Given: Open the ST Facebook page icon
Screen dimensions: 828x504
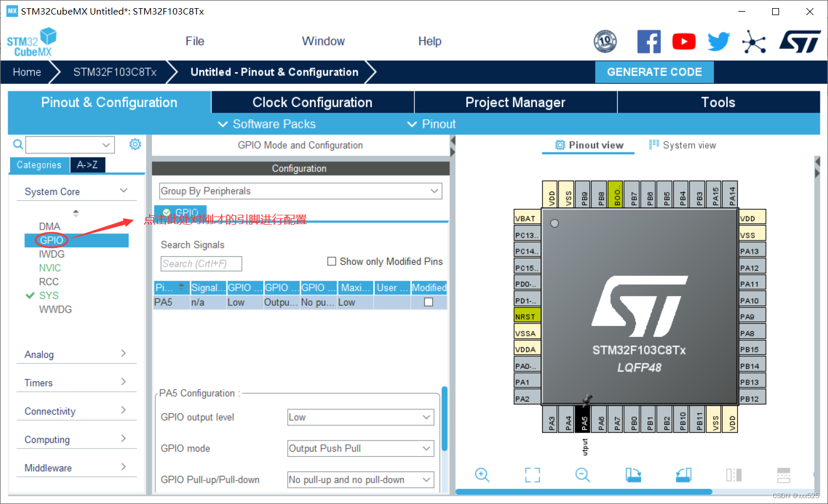Looking at the screenshot, I should click(649, 42).
